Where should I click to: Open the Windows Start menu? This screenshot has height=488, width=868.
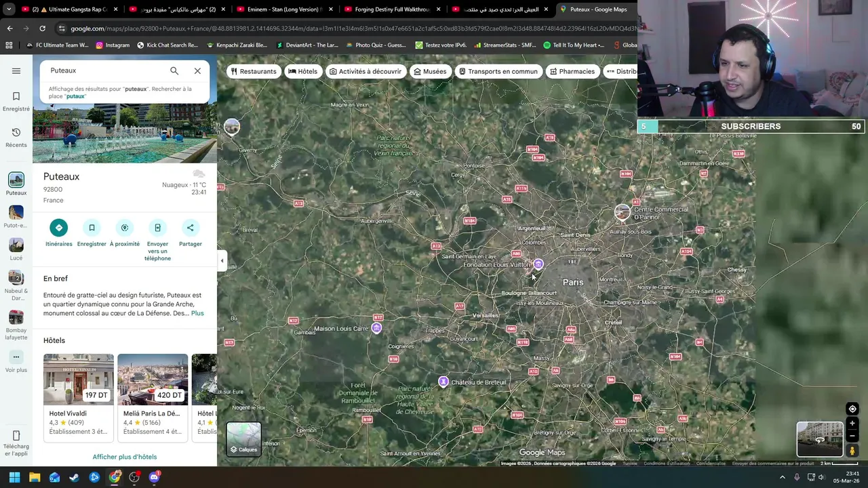pyautogui.click(x=15, y=477)
